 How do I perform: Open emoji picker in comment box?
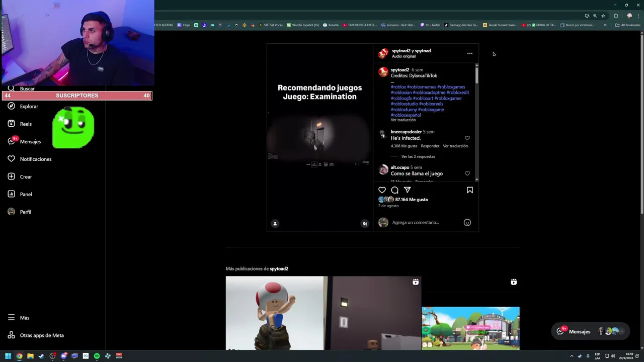pyautogui.click(x=467, y=222)
